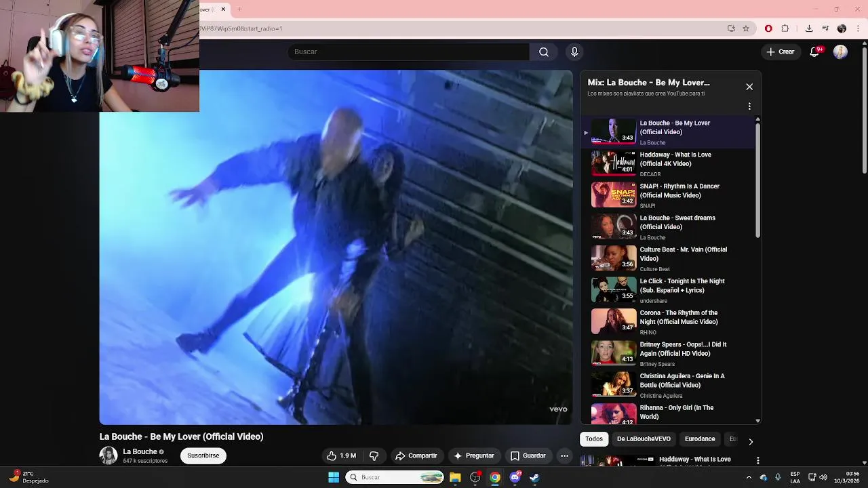Open Chrome from the taskbar
This screenshot has height=488, width=868.
click(x=495, y=477)
